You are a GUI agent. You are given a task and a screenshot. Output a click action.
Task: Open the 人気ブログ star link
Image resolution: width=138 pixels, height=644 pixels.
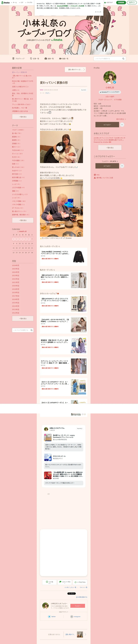click(108, 2)
